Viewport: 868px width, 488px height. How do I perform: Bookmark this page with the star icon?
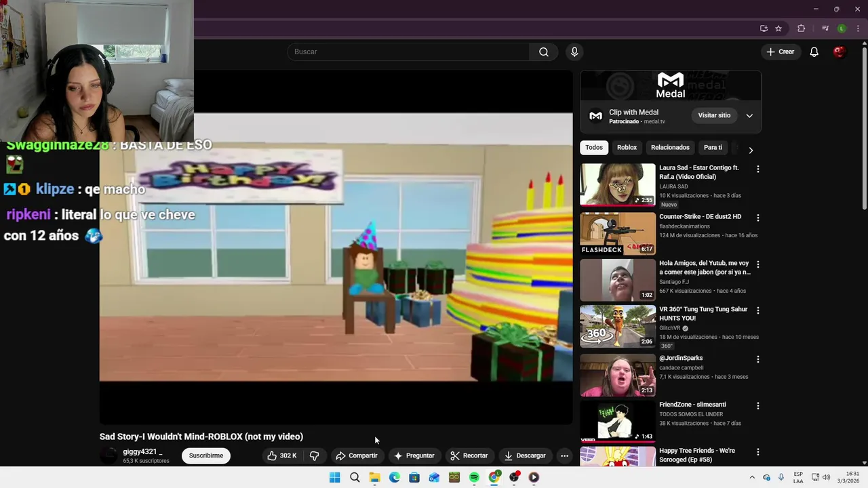[778, 28]
